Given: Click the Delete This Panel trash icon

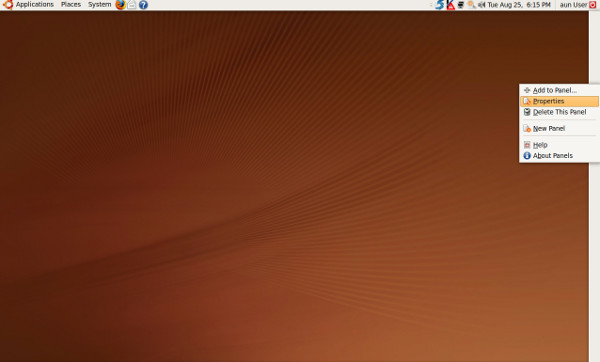Looking at the screenshot, I should [x=527, y=112].
